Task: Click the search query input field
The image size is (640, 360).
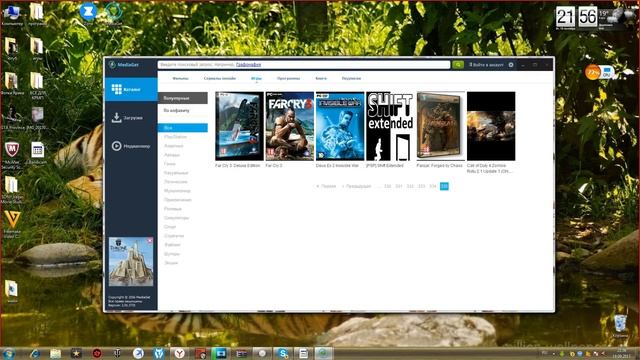Action: pyautogui.click(x=304, y=64)
